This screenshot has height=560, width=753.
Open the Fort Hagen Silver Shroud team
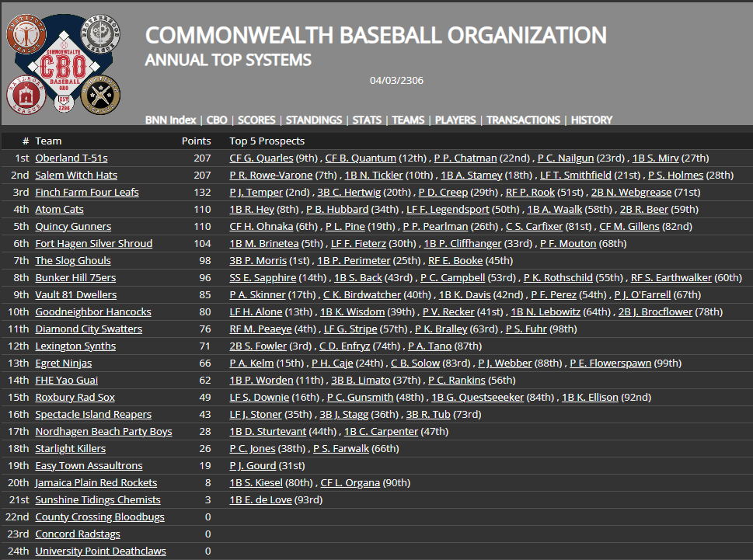tap(93, 243)
